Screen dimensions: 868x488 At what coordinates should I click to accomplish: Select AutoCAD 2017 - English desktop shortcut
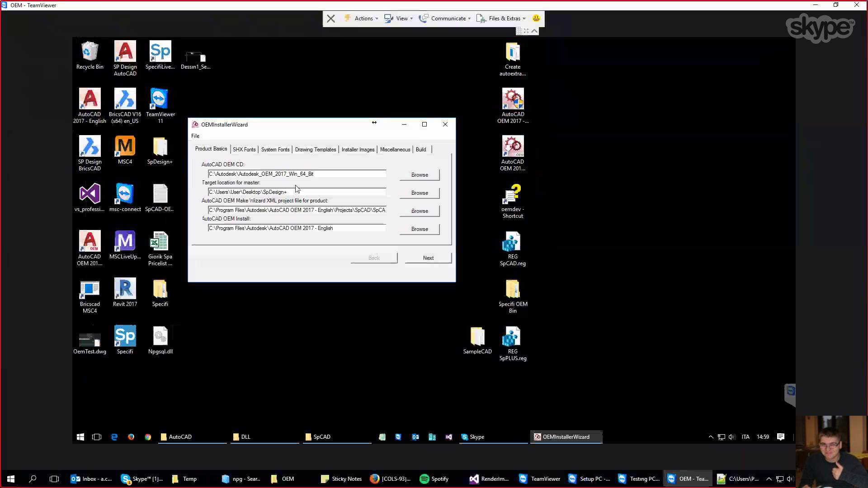point(90,106)
